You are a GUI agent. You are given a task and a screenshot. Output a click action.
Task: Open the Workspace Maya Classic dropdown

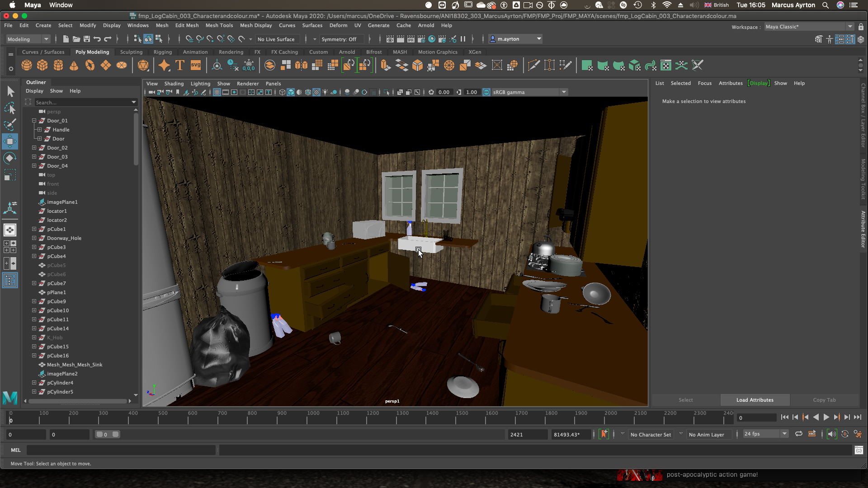click(x=809, y=27)
